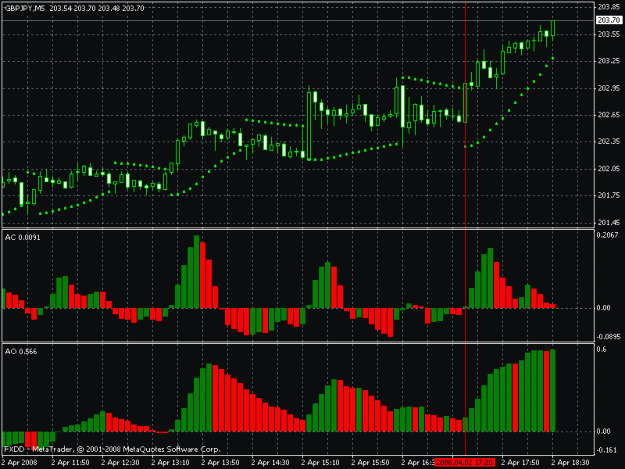Screen dimensions: 625x469
Task: Click the 2 Apr 13:50 time axis label
Action: click(220, 463)
